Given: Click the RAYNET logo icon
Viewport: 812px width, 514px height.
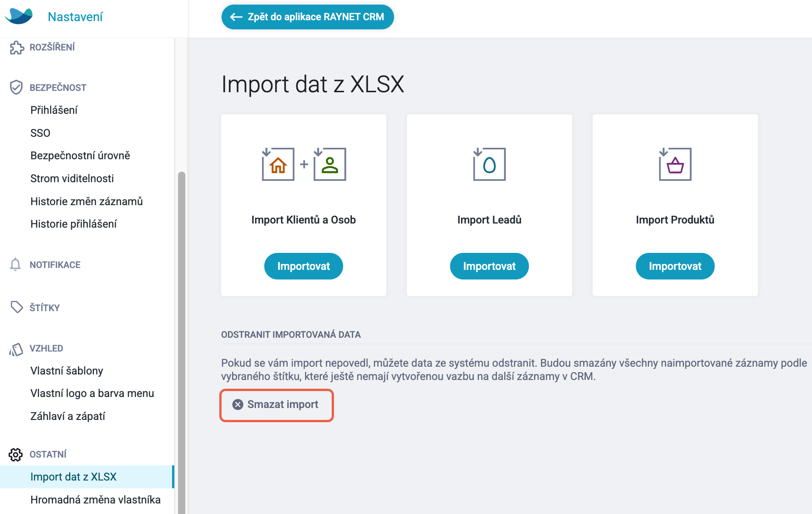Looking at the screenshot, I should pyautogui.click(x=19, y=16).
